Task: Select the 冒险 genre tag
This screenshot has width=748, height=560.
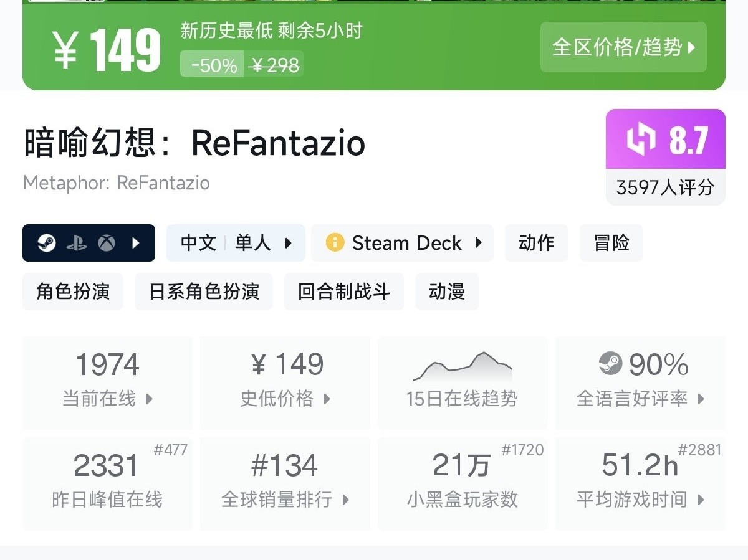Action: pos(611,243)
